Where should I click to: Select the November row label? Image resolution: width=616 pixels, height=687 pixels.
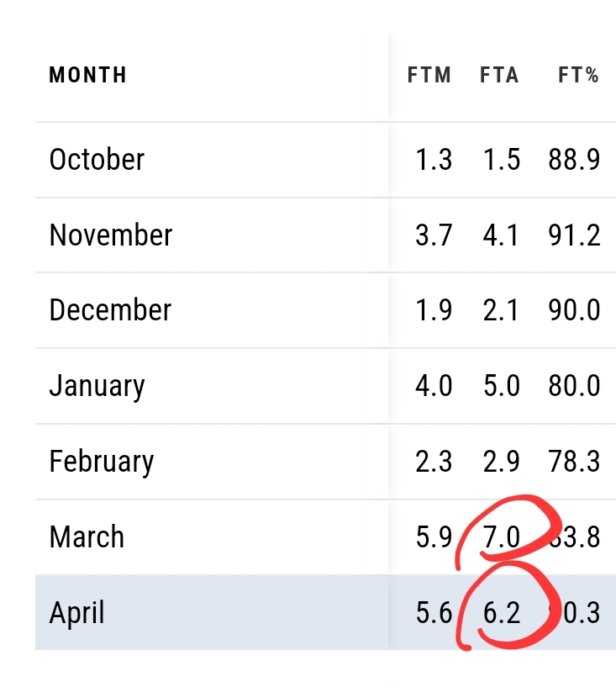pos(111,235)
